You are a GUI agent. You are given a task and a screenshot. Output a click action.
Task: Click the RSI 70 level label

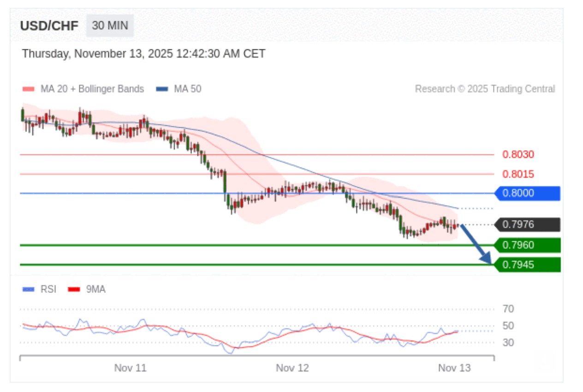tap(508, 309)
